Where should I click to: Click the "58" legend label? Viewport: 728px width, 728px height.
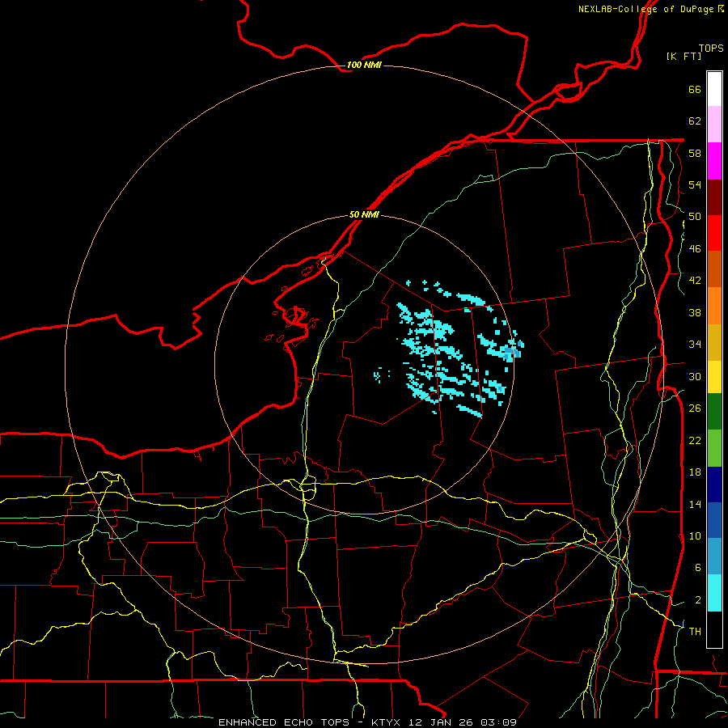695,153
